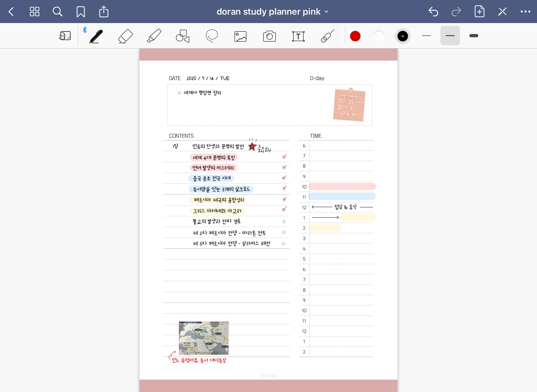Tap the inserted map image

click(203, 338)
